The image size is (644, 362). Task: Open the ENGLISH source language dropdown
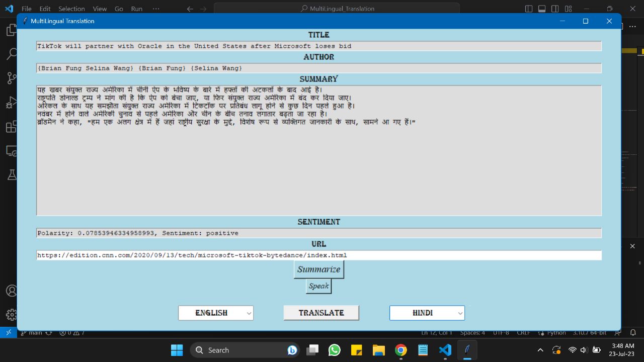pyautogui.click(x=216, y=313)
